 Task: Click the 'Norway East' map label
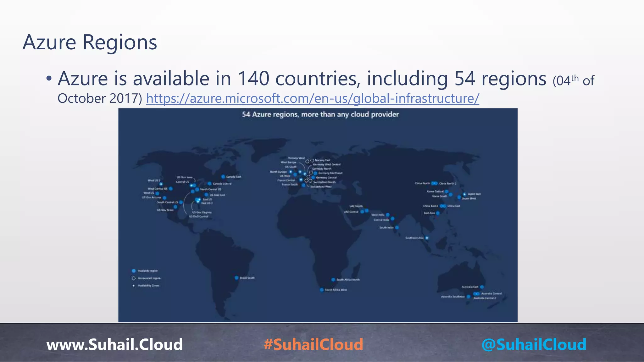coord(323,160)
